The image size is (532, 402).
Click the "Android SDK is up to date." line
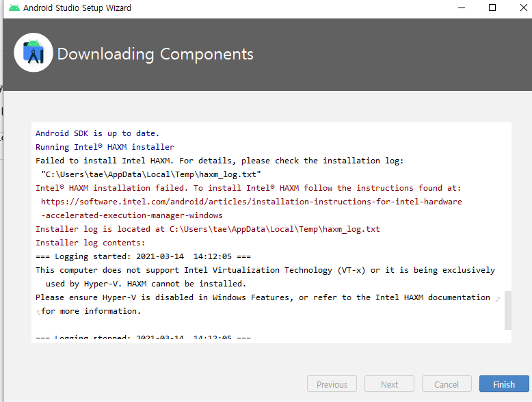click(97, 133)
